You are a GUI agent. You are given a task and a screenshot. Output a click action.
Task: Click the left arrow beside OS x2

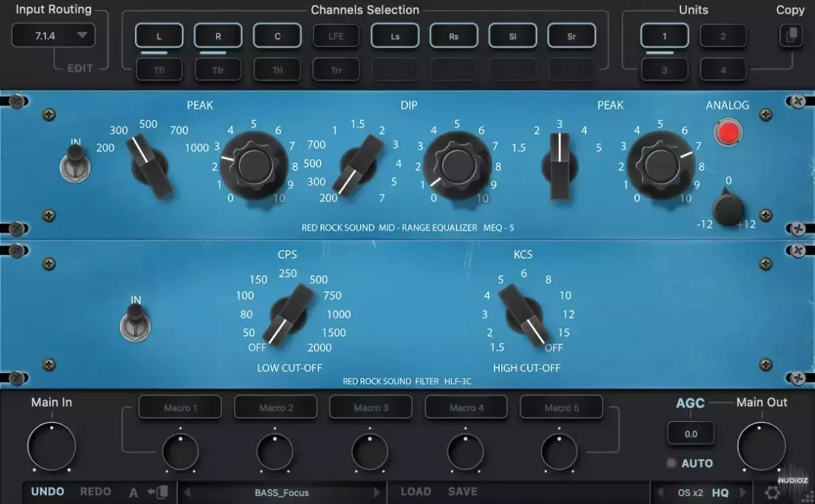[659, 492]
